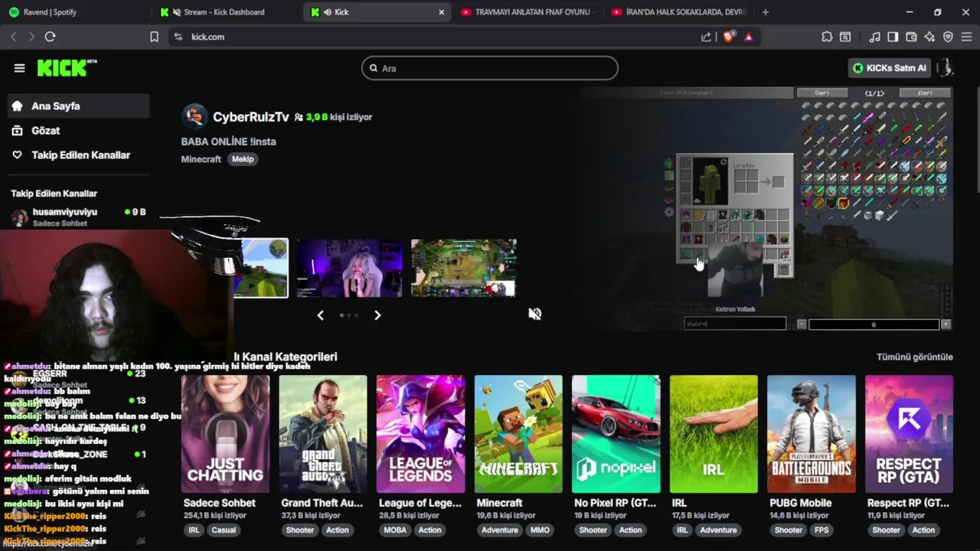Open the Minecraft category card
This screenshot has height=551, width=980.
(x=518, y=434)
